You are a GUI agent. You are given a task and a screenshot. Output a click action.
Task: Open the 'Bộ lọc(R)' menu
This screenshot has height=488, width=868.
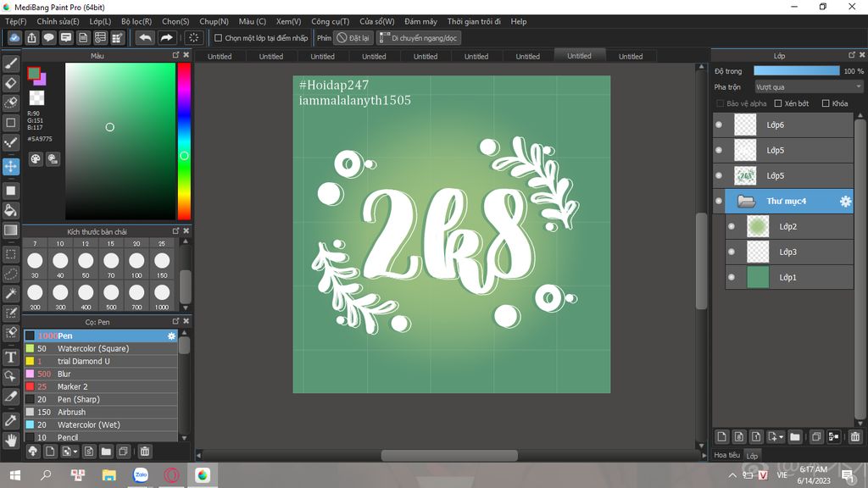[x=136, y=21]
